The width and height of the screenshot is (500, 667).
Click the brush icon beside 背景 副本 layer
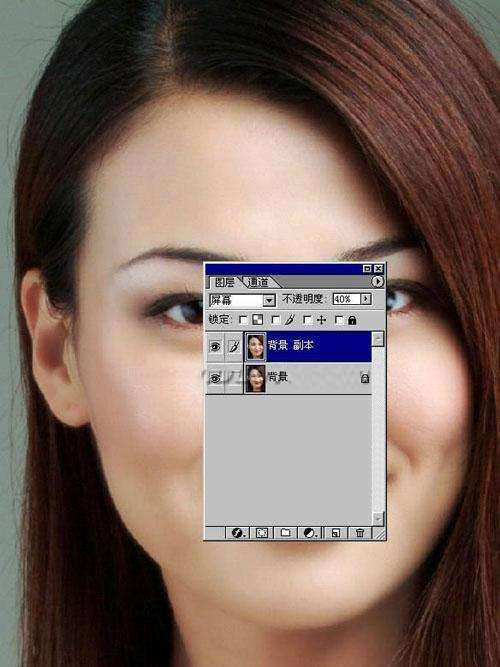point(234,347)
